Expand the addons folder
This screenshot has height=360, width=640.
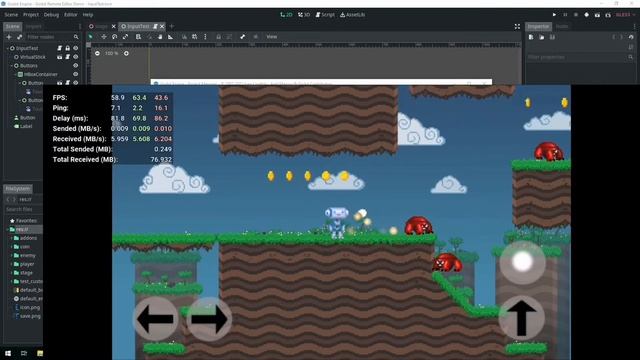(x=11, y=238)
